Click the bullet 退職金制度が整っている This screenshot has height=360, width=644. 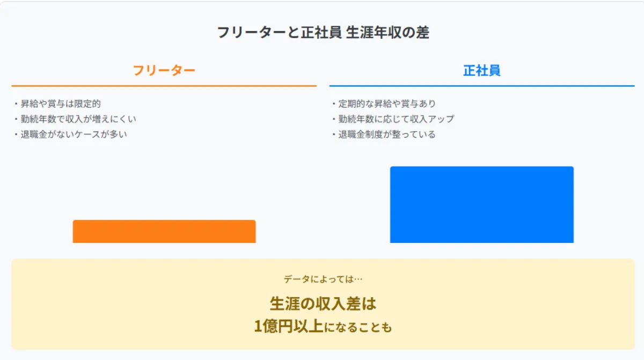386,134
